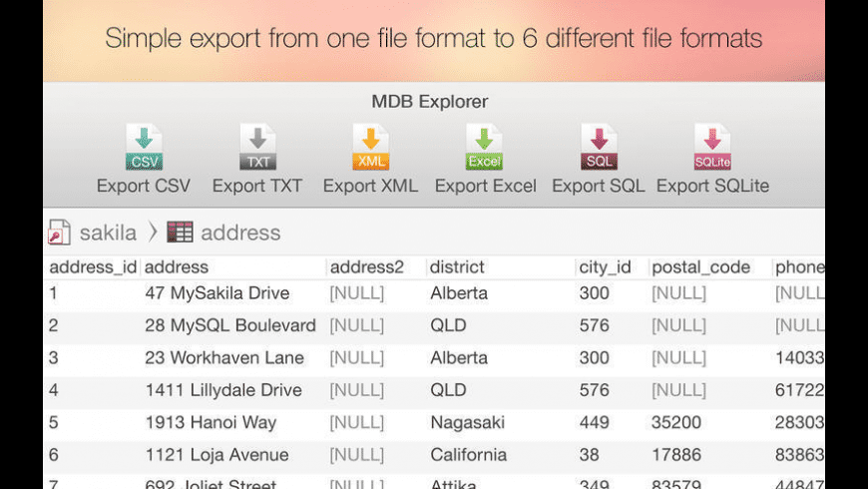Select the address breadcrumb label
Screen dimensions: 868x489
tap(240, 233)
